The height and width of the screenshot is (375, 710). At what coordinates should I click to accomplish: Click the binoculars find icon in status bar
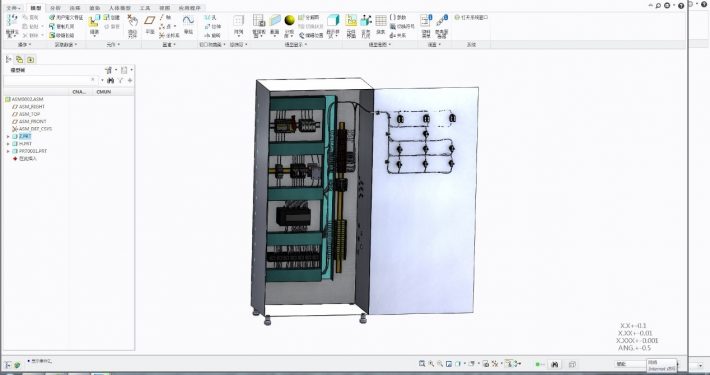tap(554, 364)
